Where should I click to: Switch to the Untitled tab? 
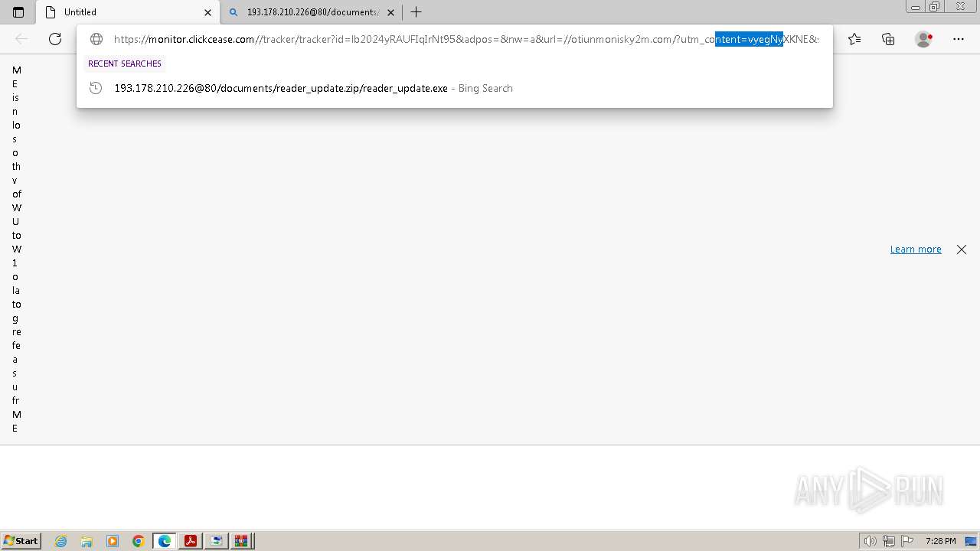coord(128,12)
